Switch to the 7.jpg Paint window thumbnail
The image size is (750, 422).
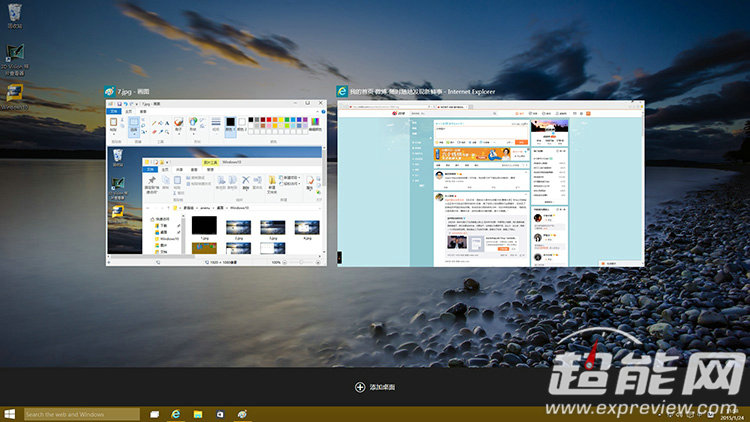coord(215,182)
